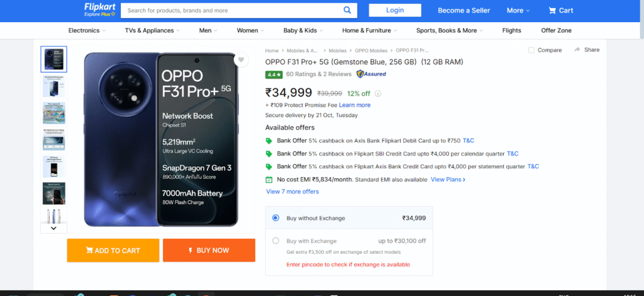Click the Flipkart Explore Plus logo
This screenshot has height=296, width=644.
tap(100, 10)
